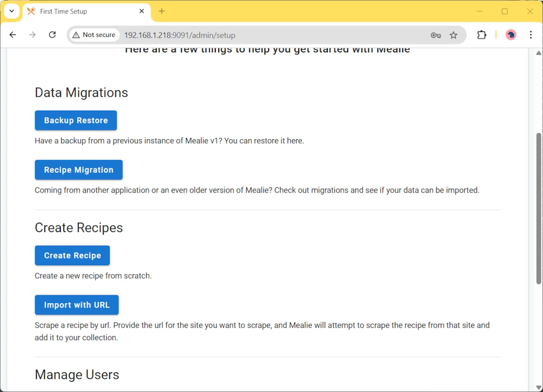This screenshot has height=392, width=543.
Task: Click the scrollbar up arrow
Action: click(x=539, y=53)
